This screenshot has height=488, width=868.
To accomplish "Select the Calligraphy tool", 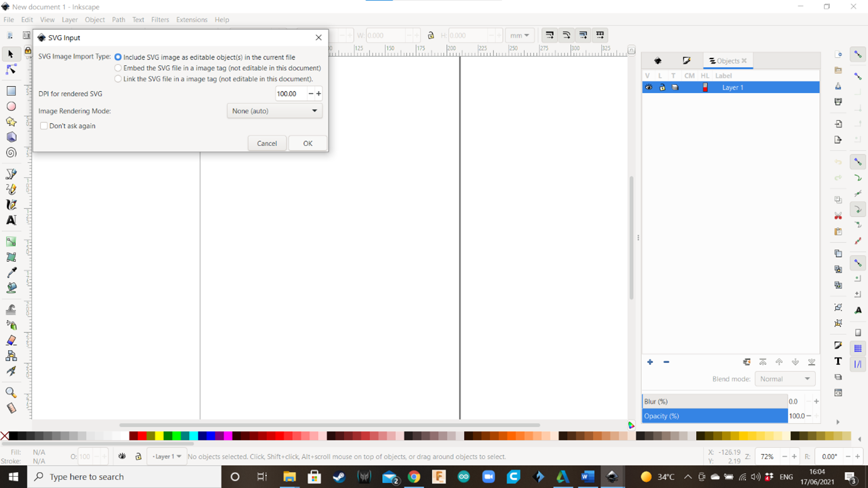I will coord(11,205).
